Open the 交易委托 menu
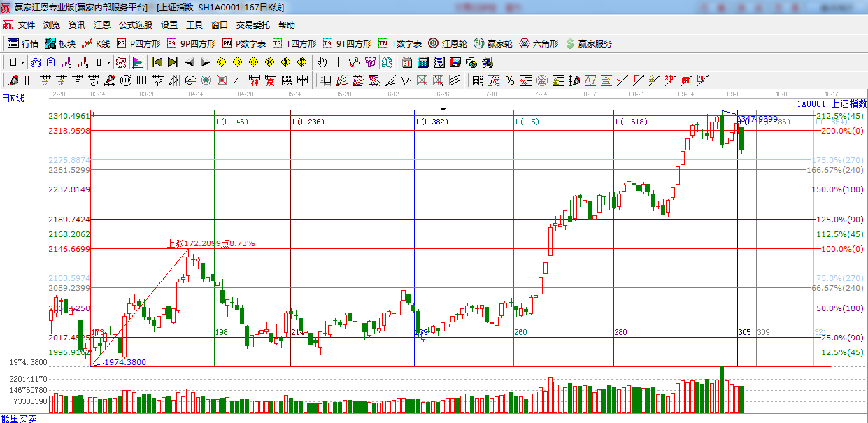 (252, 24)
